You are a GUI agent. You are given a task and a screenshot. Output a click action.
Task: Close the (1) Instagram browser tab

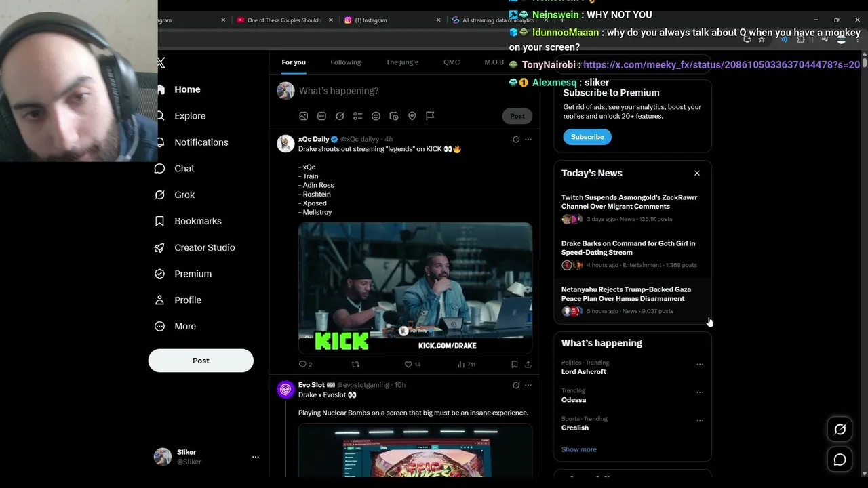(438, 20)
